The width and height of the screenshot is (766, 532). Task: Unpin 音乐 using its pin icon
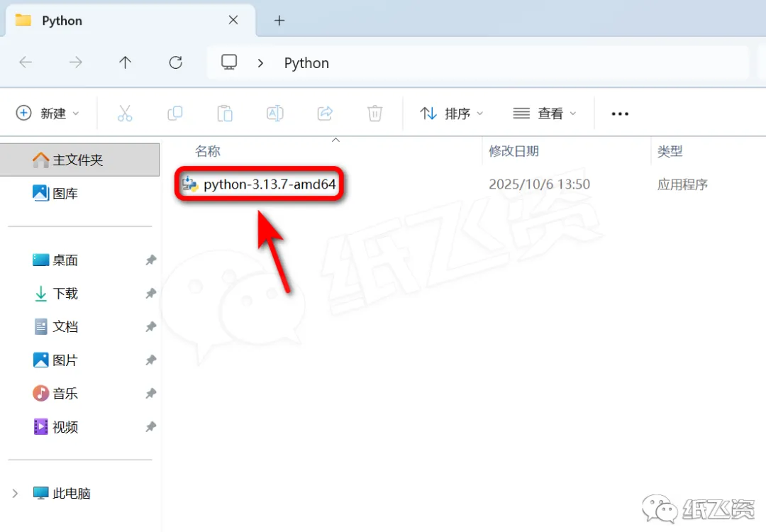point(151,393)
